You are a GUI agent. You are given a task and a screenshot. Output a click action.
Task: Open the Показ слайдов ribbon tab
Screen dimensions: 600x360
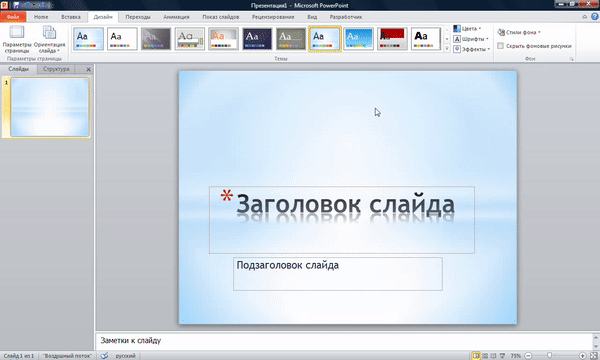[221, 17]
